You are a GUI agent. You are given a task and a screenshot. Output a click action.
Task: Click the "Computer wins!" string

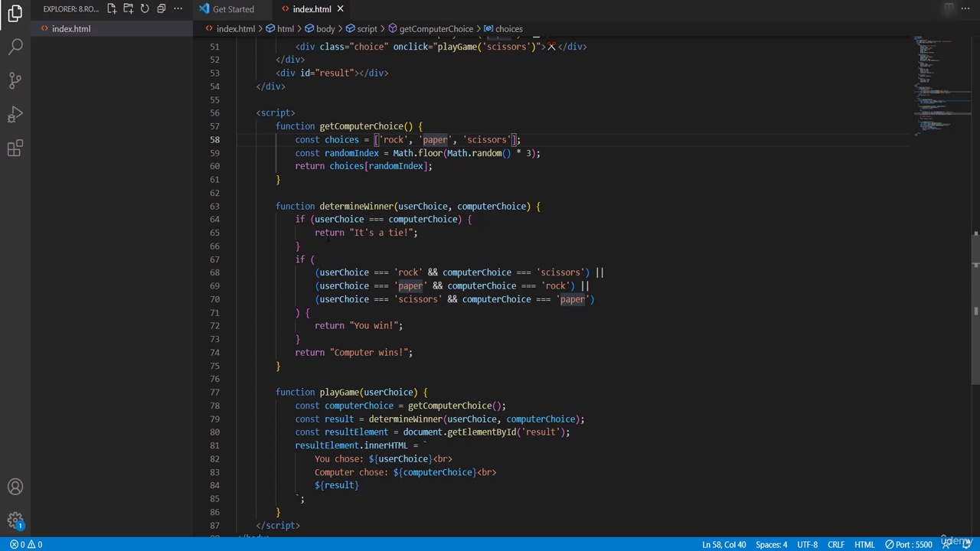coord(369,353)
